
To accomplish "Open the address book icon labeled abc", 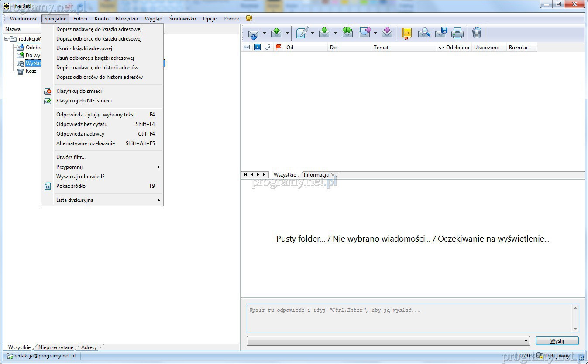I will (x=406, y=33).
